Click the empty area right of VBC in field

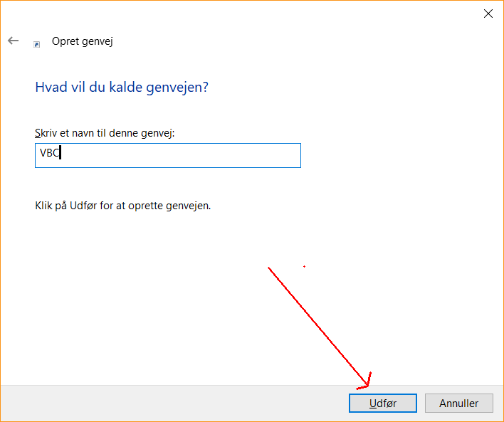pyautogui.click(x=180, y=156)
